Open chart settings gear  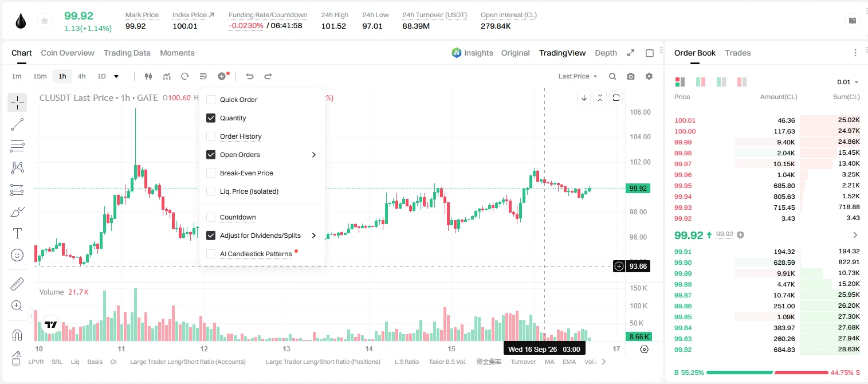click(649, 76)
